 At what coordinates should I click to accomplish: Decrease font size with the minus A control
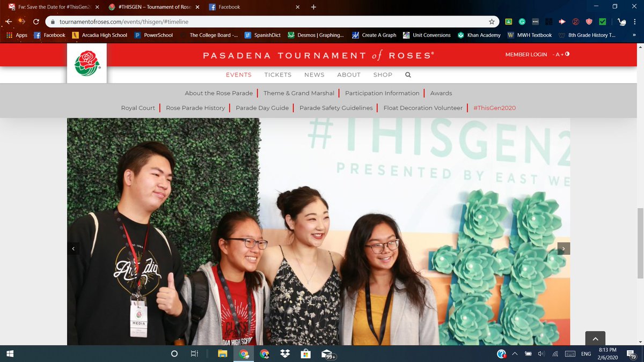click(555, 54)
